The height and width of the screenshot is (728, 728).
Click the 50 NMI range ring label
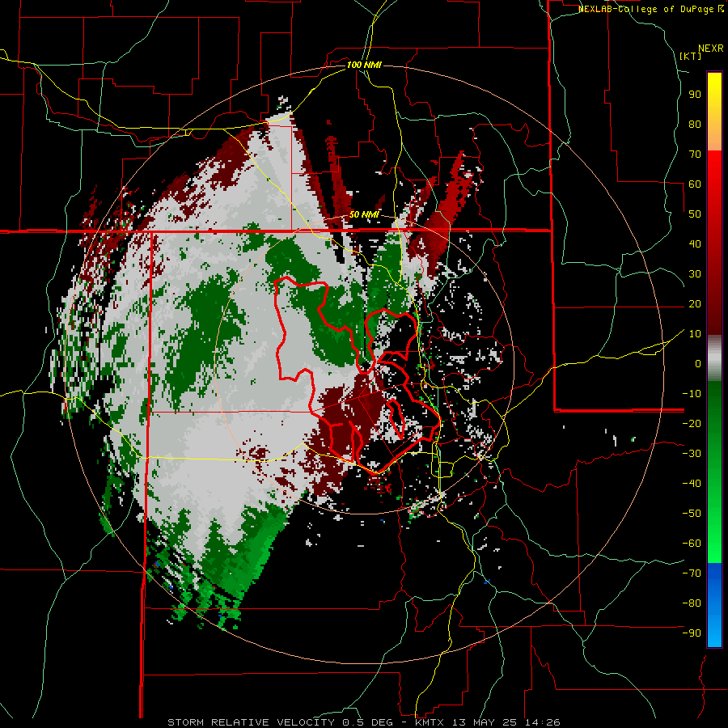pos(364,214)
